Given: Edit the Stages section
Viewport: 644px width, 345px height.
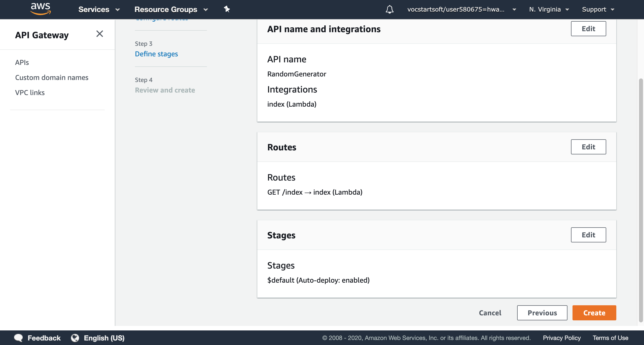Looking at the screenshot, I should pos(588,235).
